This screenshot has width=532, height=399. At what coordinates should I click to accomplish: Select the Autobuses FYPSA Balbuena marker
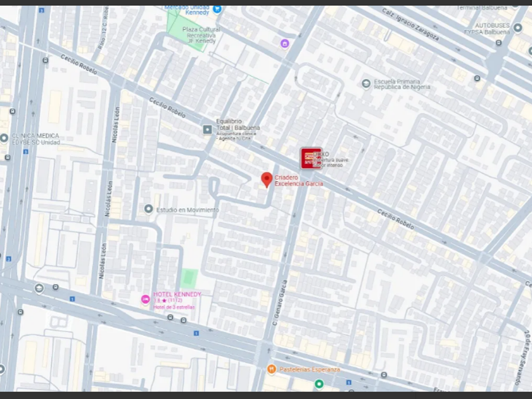pyautogui.click(x=517, y=28)
